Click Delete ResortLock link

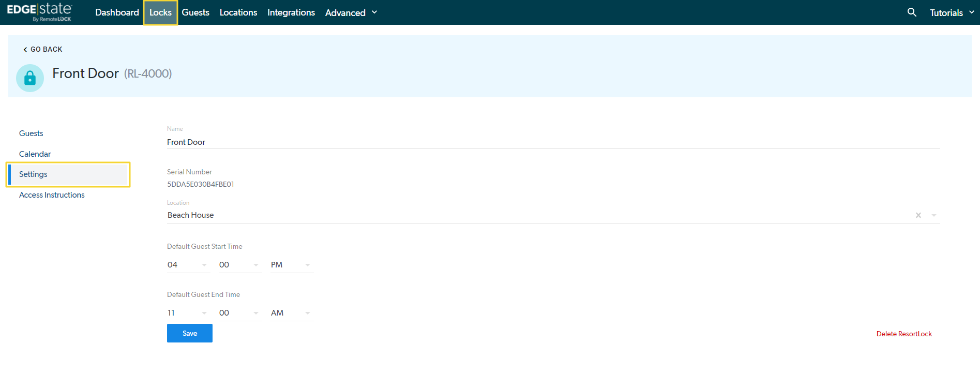904,334
